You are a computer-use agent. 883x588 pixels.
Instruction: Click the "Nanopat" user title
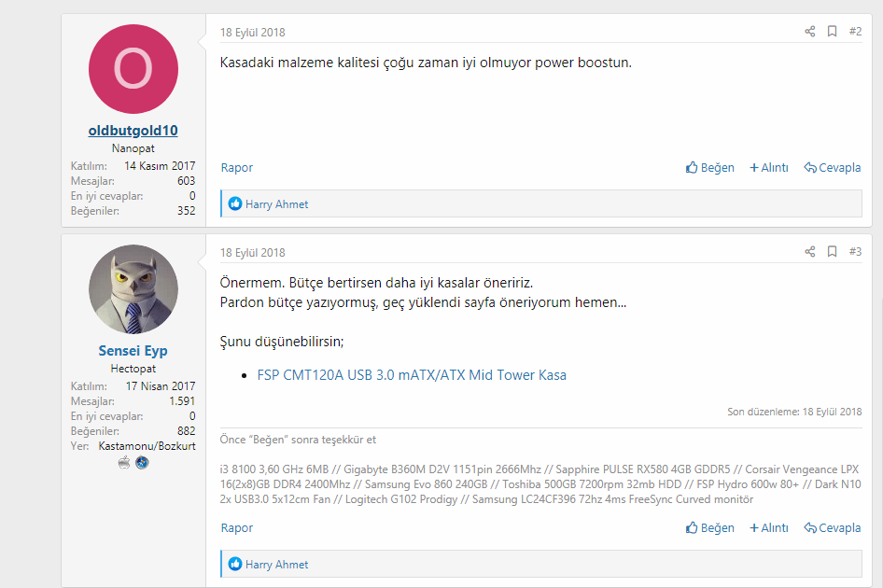[x=133, y=148]
